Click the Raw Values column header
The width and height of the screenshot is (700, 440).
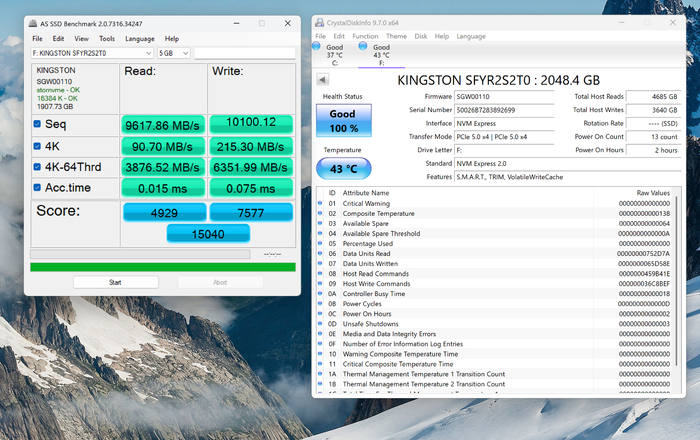(653, 193)
